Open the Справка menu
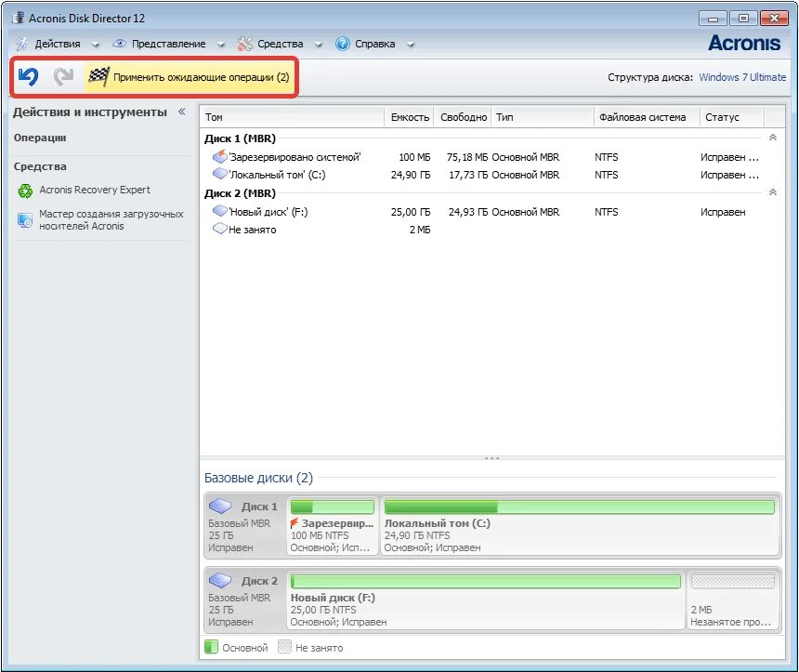The width and height of the screenshot is (799, 672). (374, 44)
